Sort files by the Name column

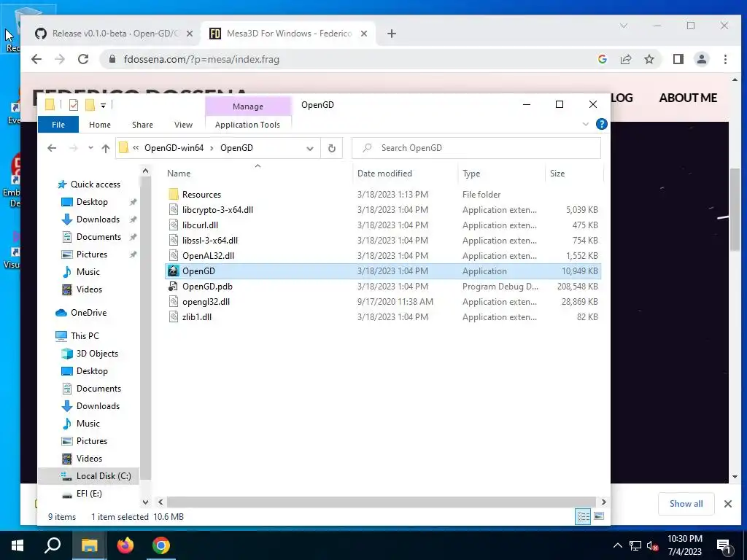(x=179, y=174)
